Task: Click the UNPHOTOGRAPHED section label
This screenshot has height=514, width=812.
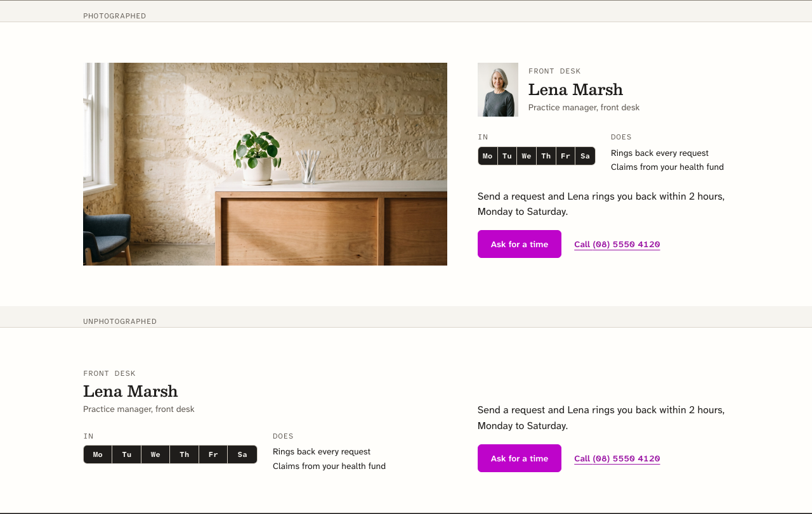Action: pyautogui.click(x=120, y=321)
